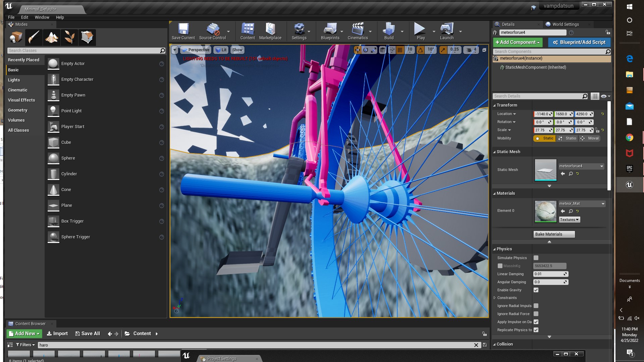Open the Add Component dropdown
644x362 pixels.
pos(518,42)
